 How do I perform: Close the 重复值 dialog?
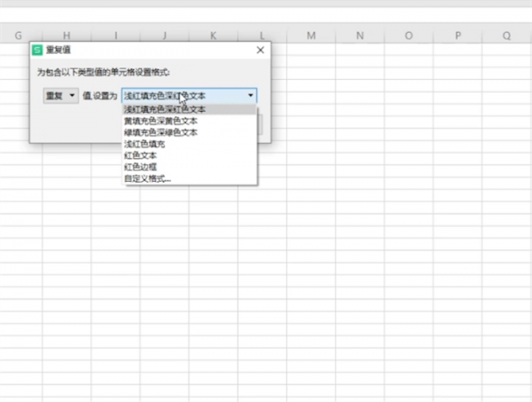(260, 51)
